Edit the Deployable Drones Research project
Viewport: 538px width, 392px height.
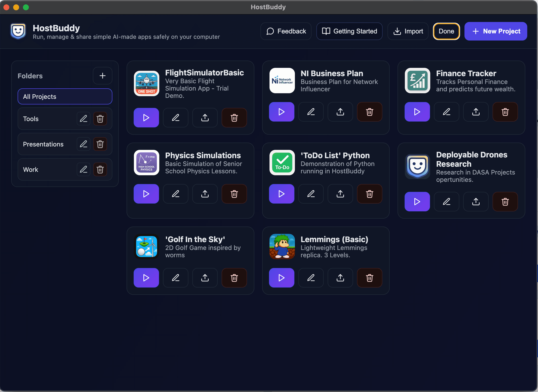tap(446, 202)
